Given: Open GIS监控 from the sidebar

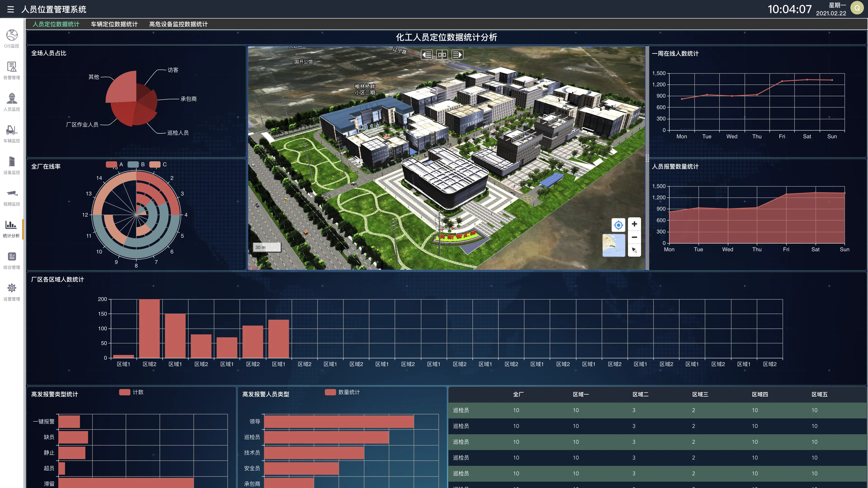Looking at the screenshot, I should coord(12,39).
